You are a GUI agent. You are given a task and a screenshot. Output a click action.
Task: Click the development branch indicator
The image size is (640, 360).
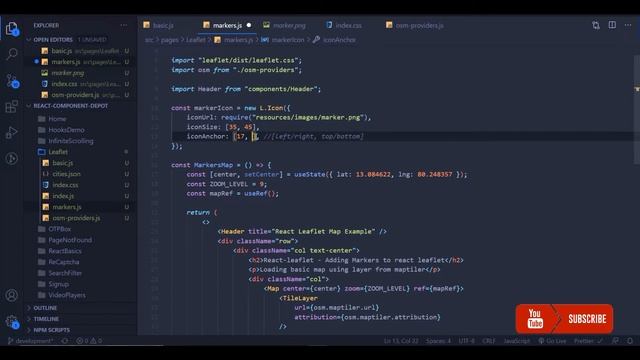pyautogui.click(x=31, y=340)
